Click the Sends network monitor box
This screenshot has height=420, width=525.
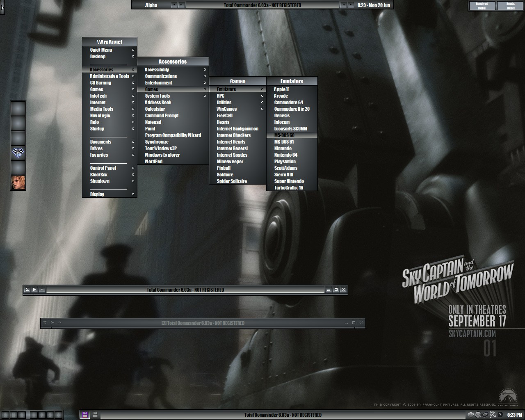pyautogui.click(x=510, y=6)
